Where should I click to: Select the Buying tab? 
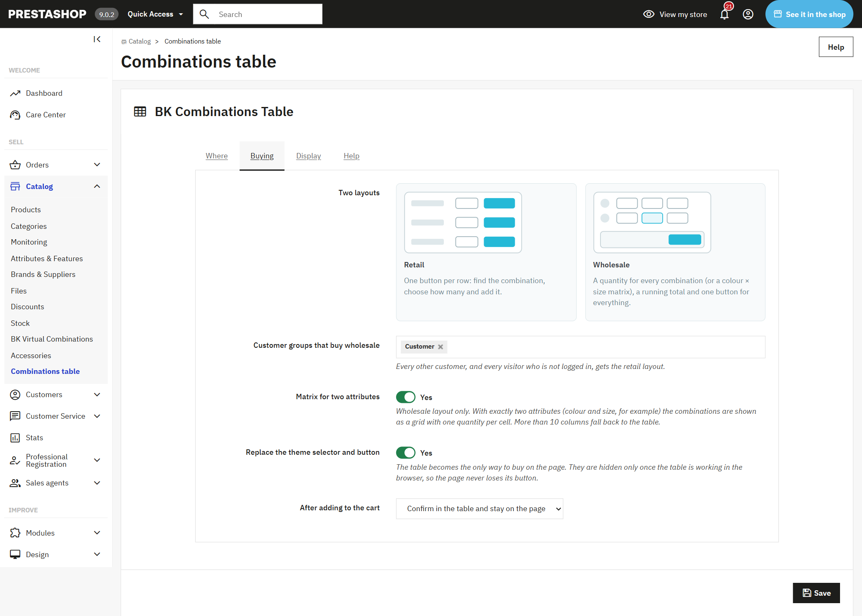(x=262, y=156)
